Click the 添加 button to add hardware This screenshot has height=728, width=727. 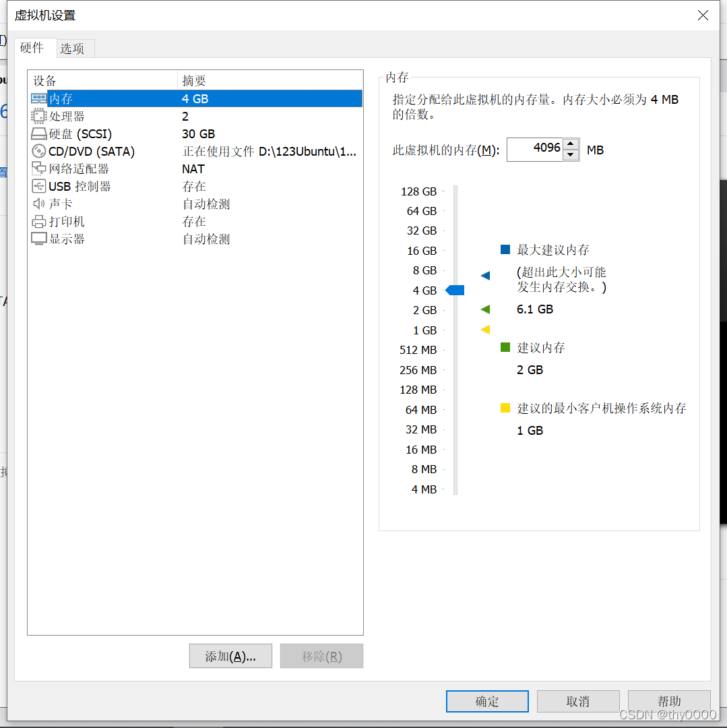pos(230,656)
